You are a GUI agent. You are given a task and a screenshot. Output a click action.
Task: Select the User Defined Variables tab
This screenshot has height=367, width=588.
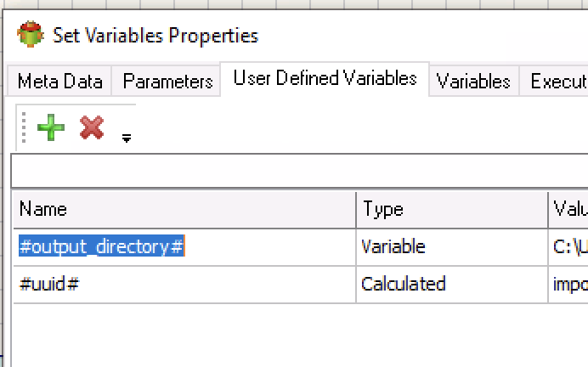(325, 79)
